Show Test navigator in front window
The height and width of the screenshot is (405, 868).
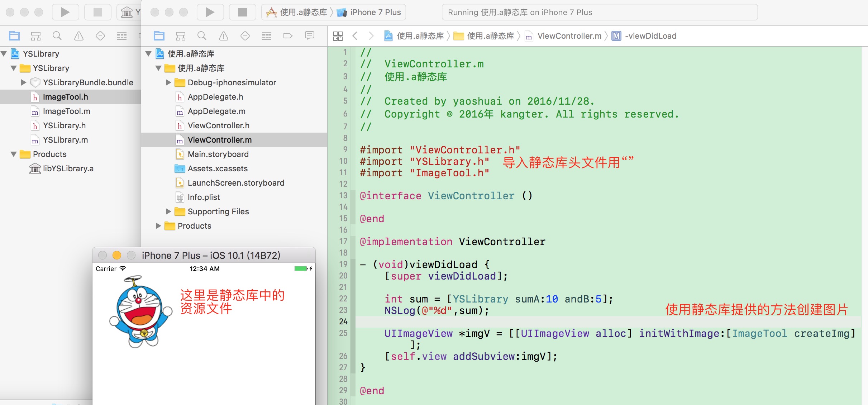245,35
